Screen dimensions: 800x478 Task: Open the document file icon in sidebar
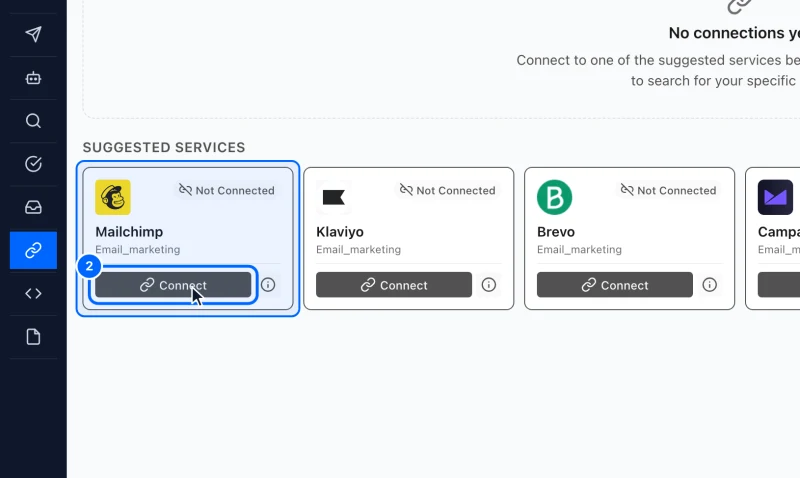(x=33, y=337)
